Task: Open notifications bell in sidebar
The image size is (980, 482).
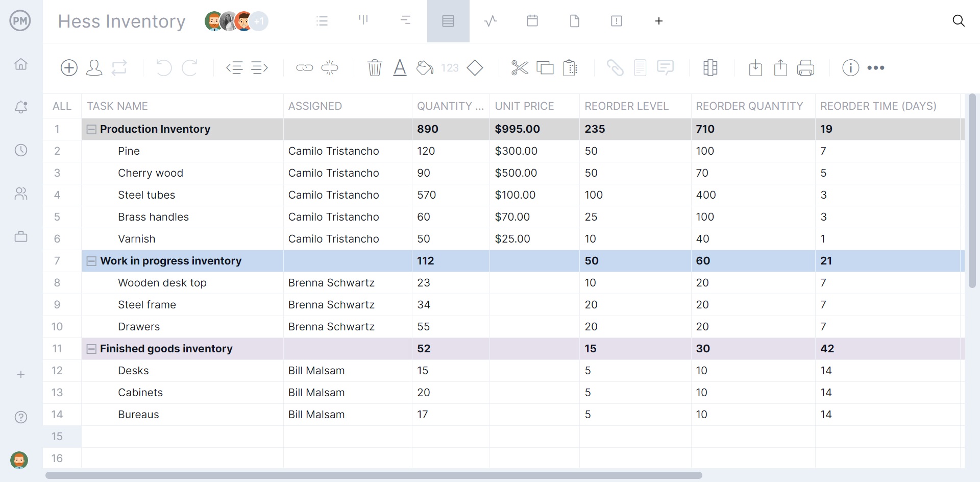Action: (x=21, y=107)
